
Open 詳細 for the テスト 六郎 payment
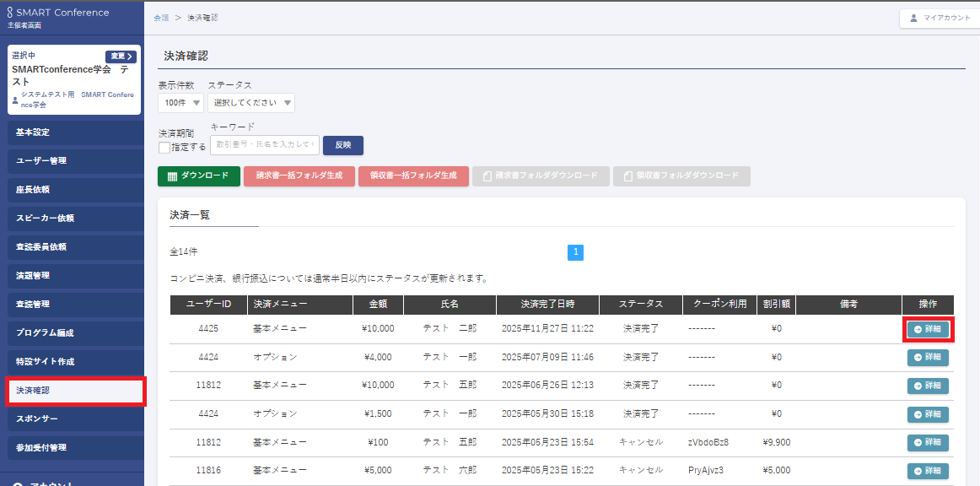pyautogui.click(x=928, y=471)
